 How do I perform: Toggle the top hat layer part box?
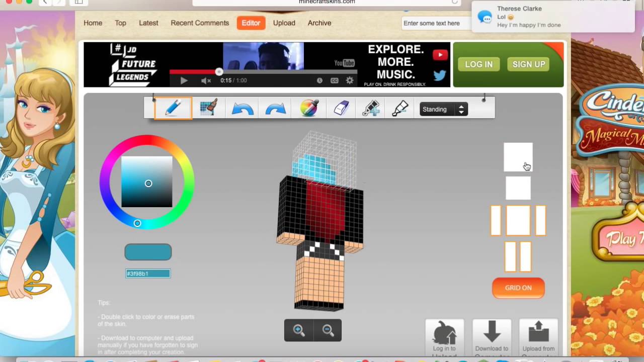[x=518, y=157]
